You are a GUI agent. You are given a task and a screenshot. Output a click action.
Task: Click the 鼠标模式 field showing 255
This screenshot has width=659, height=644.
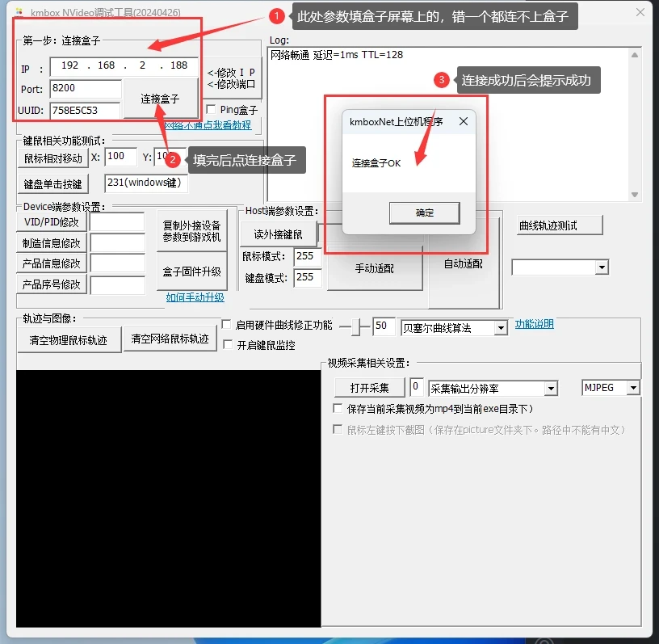307,256
